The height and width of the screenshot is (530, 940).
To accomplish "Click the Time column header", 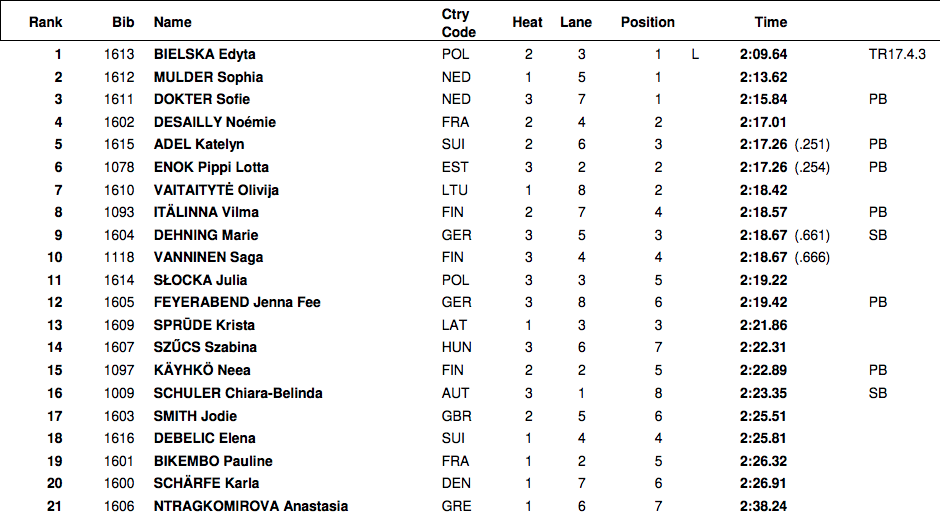I will (x=771, y=22).
